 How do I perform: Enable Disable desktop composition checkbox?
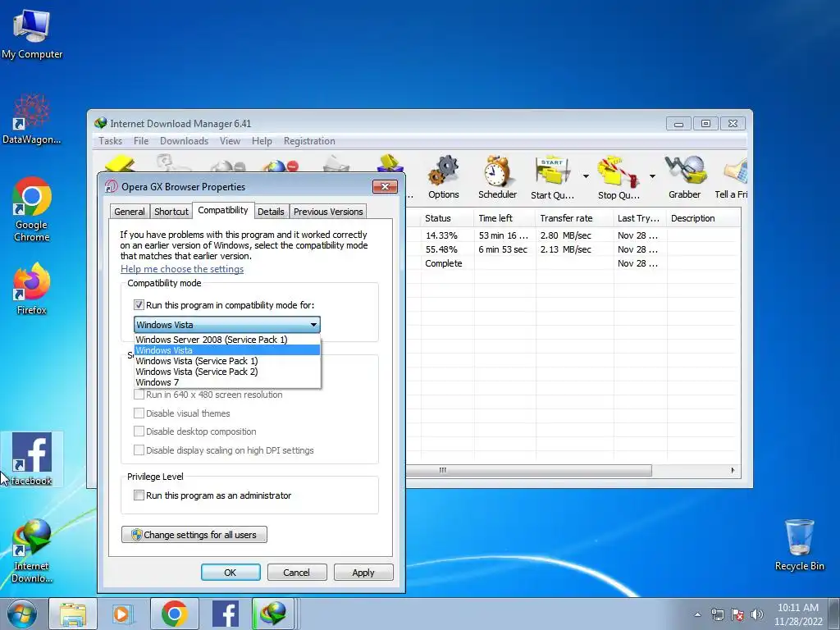click(139, 431)
